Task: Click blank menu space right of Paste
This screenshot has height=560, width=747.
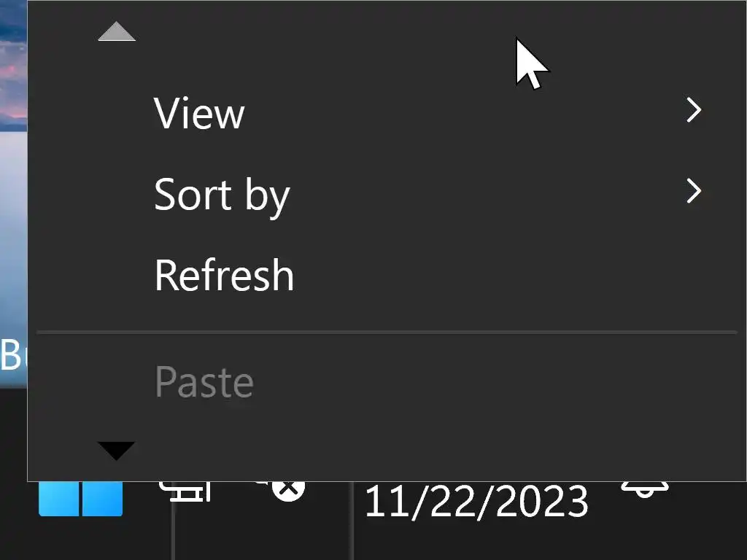Action: pyautogui.click(x=511, y=381)
